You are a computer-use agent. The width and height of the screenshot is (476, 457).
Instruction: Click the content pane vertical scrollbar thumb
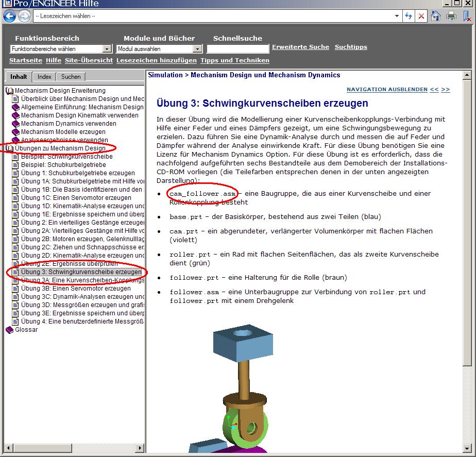[x=467, y=223]
